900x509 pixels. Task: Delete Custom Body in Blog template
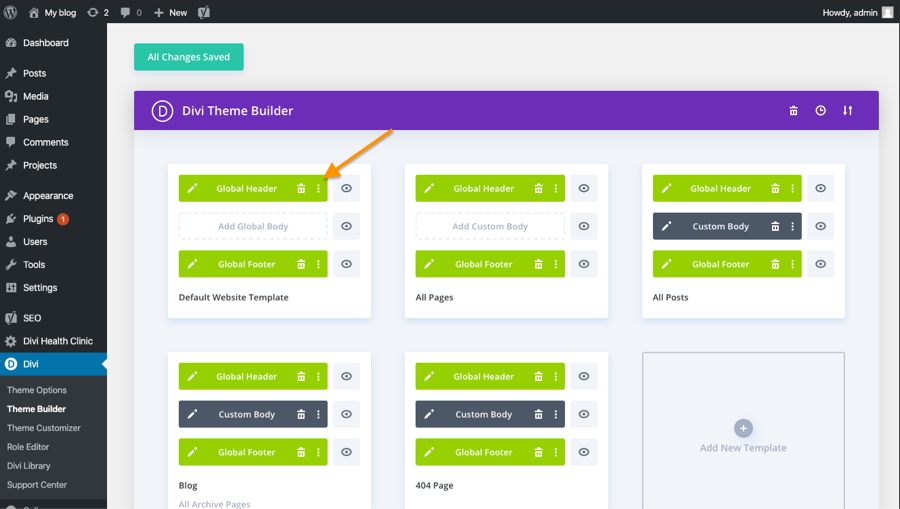(x=301, y=414)
